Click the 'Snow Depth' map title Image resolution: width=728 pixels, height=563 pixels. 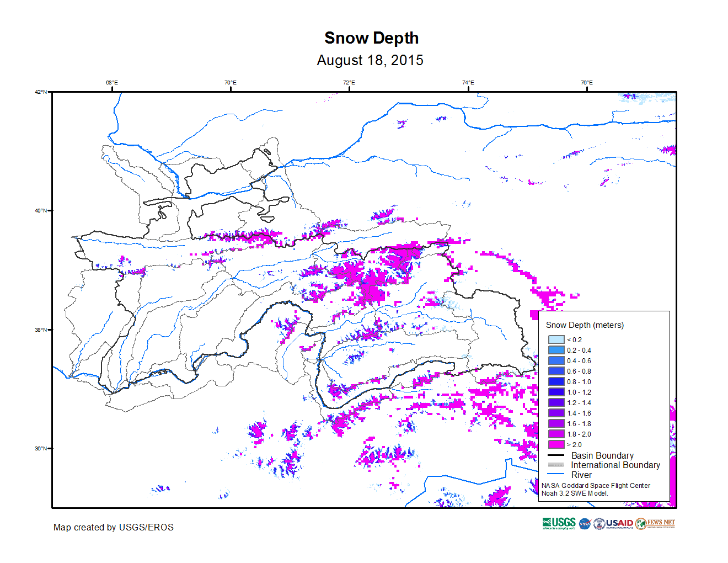(x=371, y=38)
